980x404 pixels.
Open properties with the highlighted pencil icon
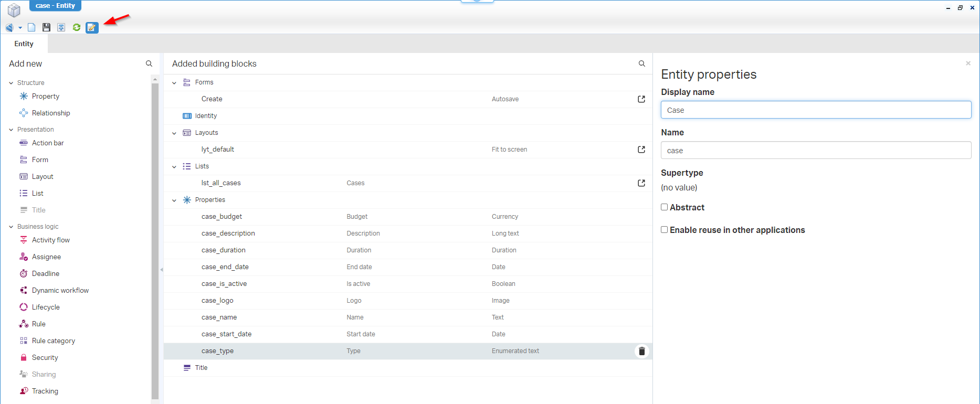(92, 27)
